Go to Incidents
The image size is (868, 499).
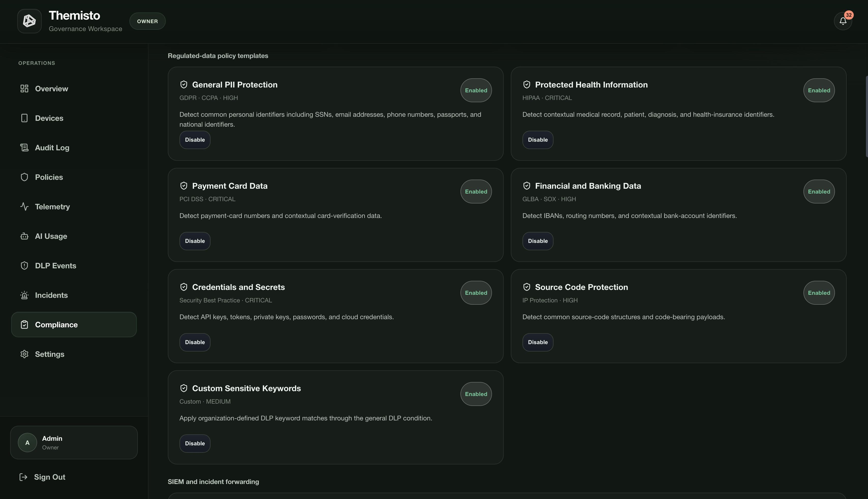(x=74, y=295)
